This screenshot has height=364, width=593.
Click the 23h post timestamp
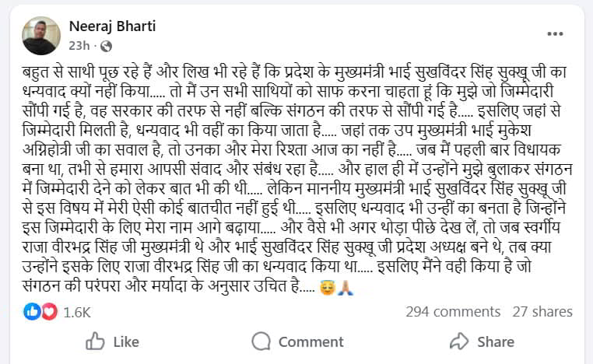coord(78,46)
